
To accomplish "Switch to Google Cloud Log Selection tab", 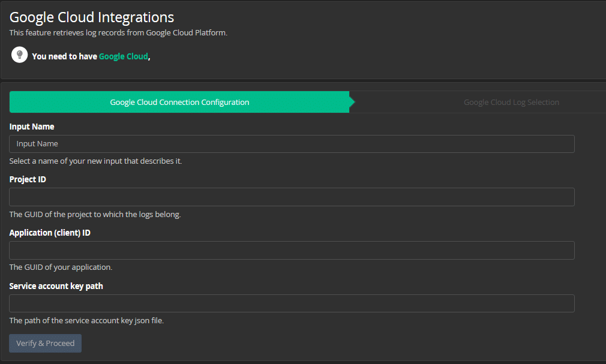I will click(x=511, y=102).
